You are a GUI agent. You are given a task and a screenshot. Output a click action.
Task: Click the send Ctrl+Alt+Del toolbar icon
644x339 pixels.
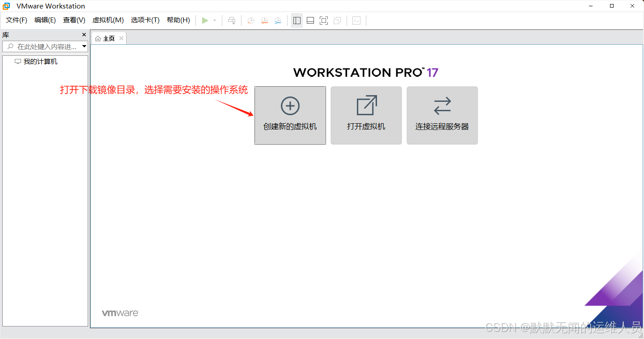click(x=232, y=21)
